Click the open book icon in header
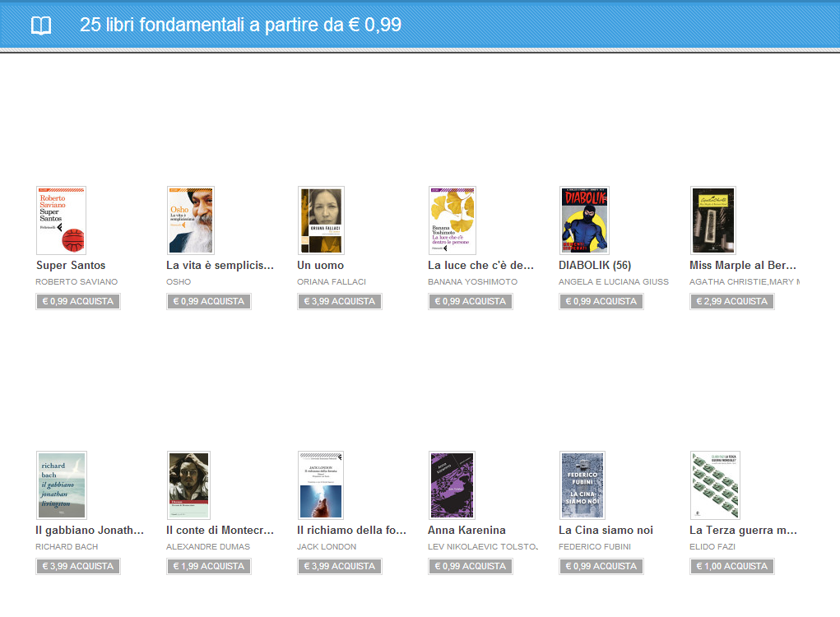 [x=41, y=26]
